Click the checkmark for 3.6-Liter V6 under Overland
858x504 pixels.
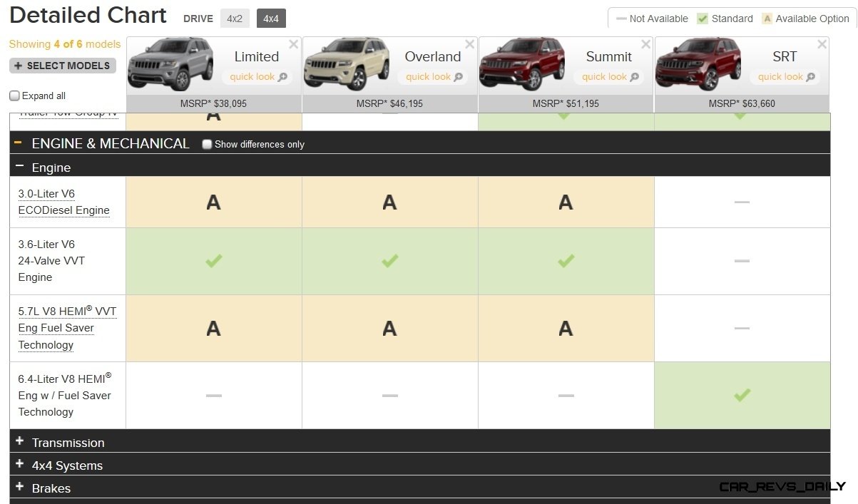click(389, 261)
